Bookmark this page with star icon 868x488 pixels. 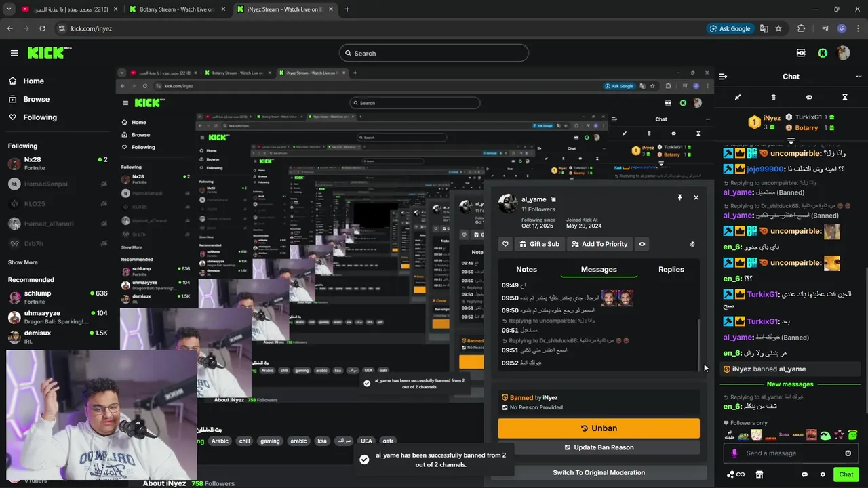click(778, 28)
